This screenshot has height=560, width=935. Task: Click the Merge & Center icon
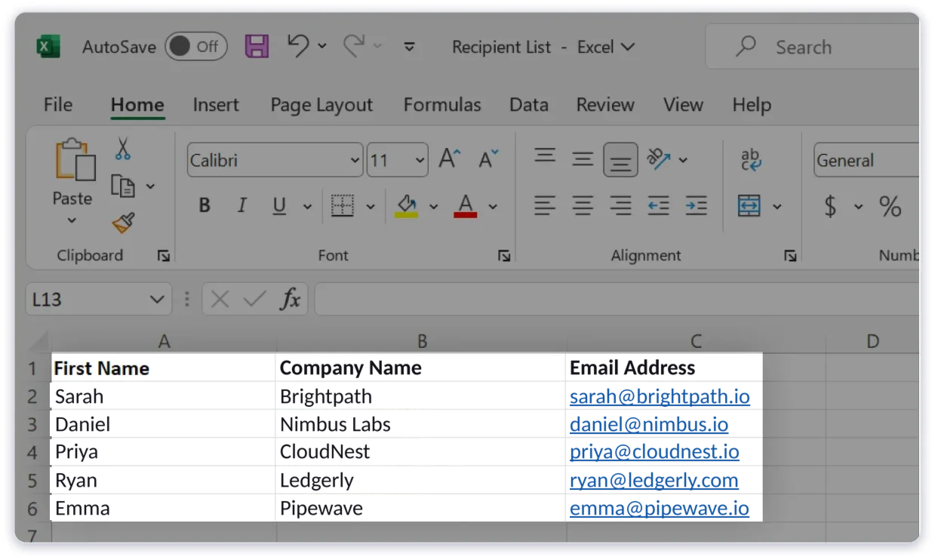click(749, 206)
